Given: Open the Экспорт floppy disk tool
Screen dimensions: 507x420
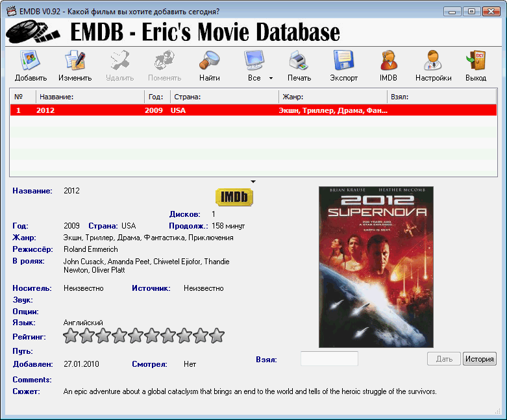Looking at the screenshot, I should point(343,60).
